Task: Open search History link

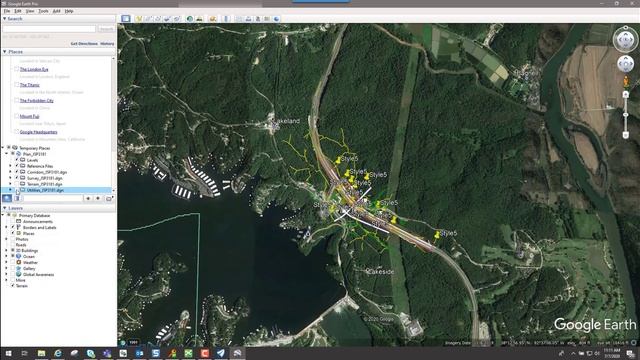Action: click(x=107, y=44)
